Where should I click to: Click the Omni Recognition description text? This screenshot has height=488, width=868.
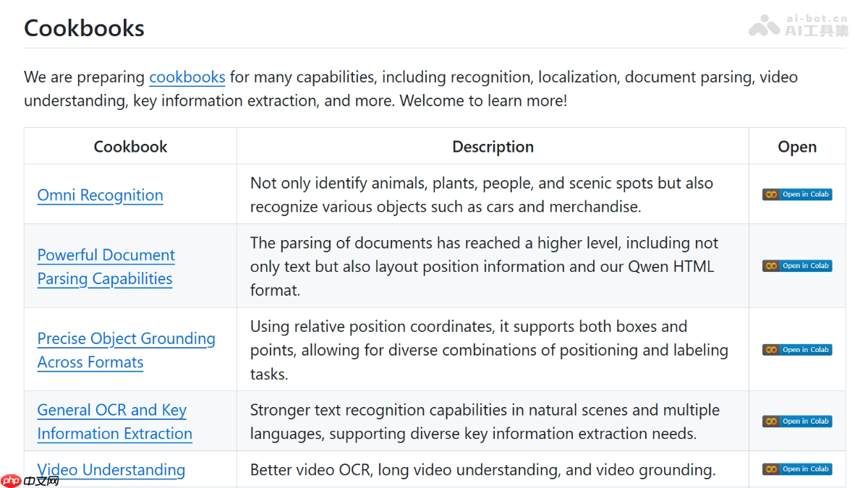(481, 195)
